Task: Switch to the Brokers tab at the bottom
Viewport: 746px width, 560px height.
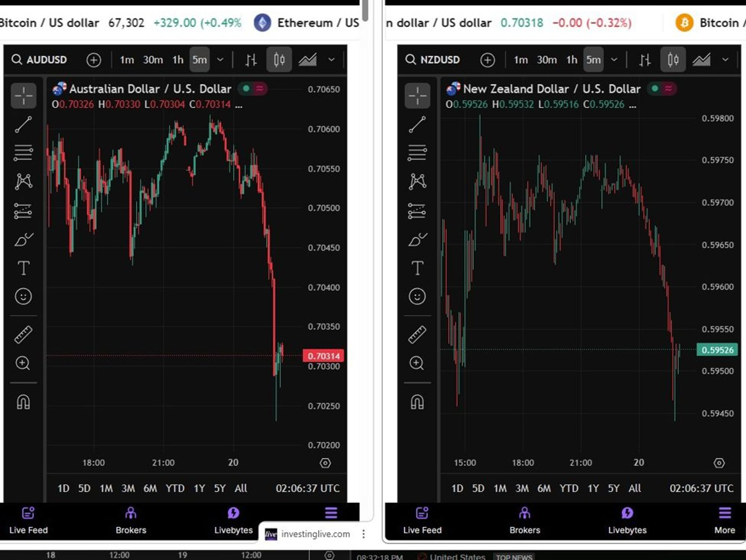Action: (131, 521)
